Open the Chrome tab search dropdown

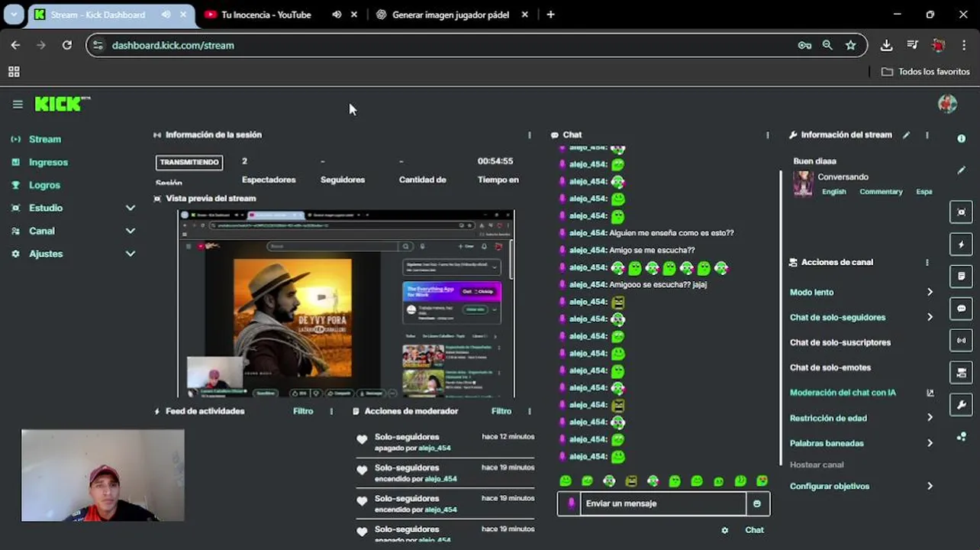click(x=14, y=15)
